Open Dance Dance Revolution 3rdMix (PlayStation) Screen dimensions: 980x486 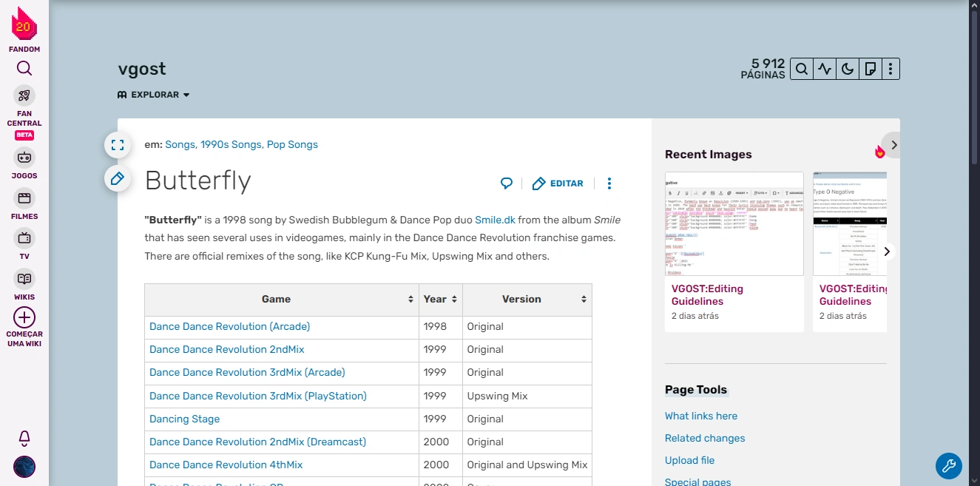click(x=257, y=396)
